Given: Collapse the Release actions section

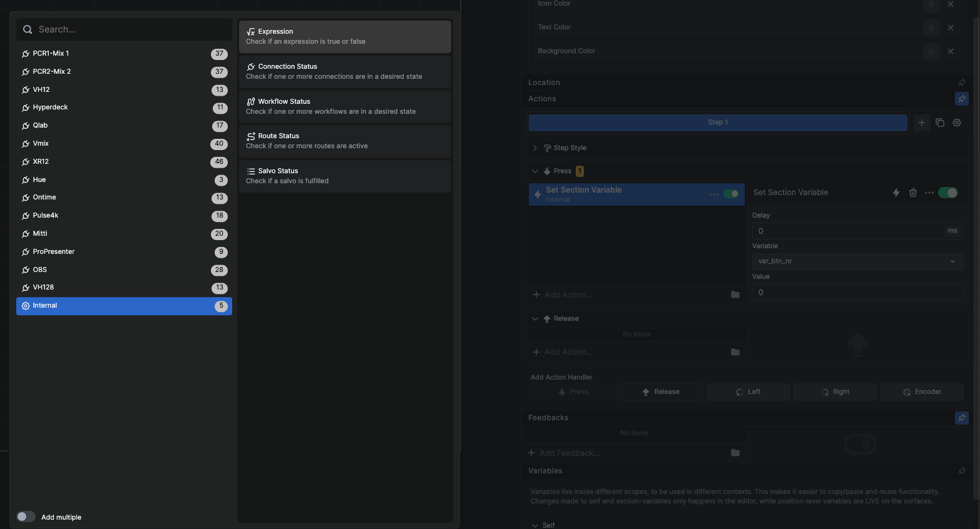Looking at the screenshot, I should [535, 319].
